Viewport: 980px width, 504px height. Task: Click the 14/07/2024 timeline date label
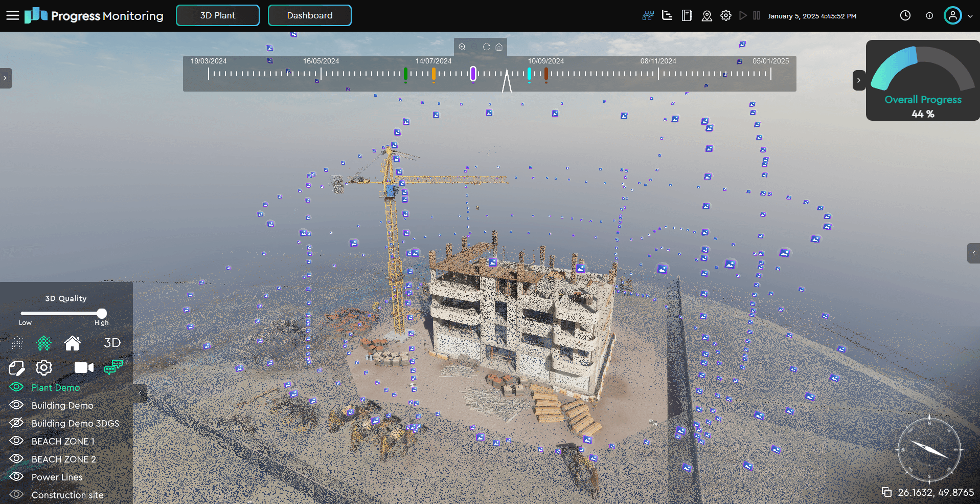point(434,61)
